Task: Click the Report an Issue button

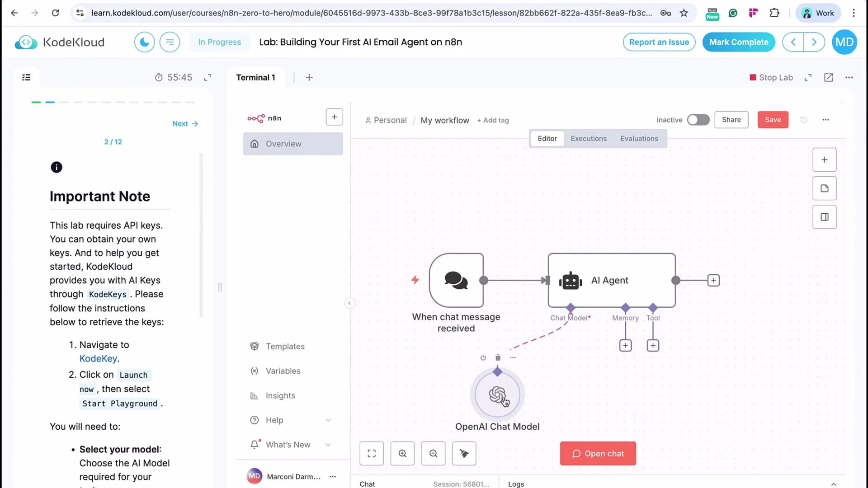Action: [659, 42]
